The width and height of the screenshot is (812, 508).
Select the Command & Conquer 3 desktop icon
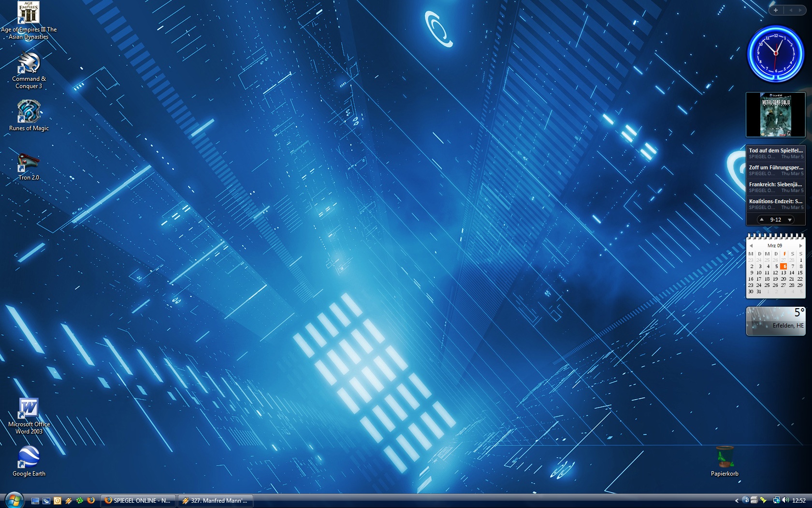click(29, 63)
